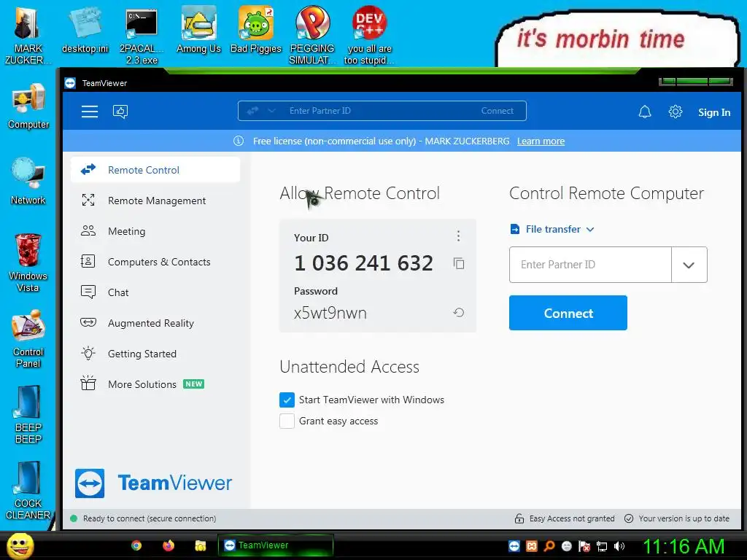Click the password text x5wt9nwn
Image resolution: width=747 pixels, height=560 pixels.
pos(330,314)
